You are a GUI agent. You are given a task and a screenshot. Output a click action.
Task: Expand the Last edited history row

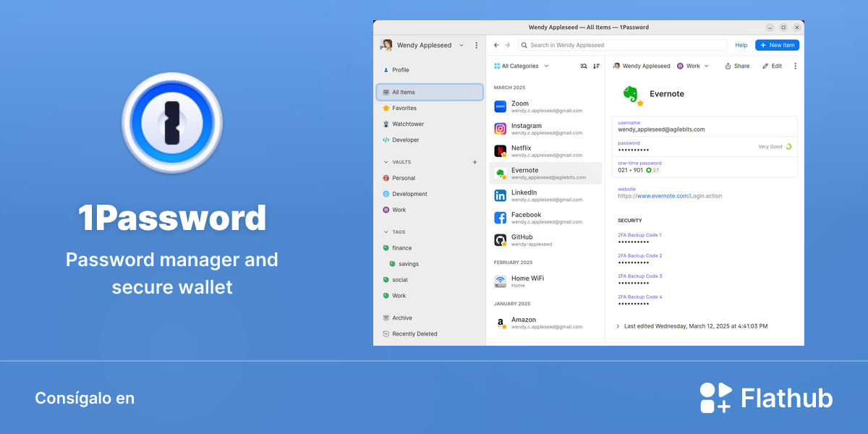click(692, 326)
